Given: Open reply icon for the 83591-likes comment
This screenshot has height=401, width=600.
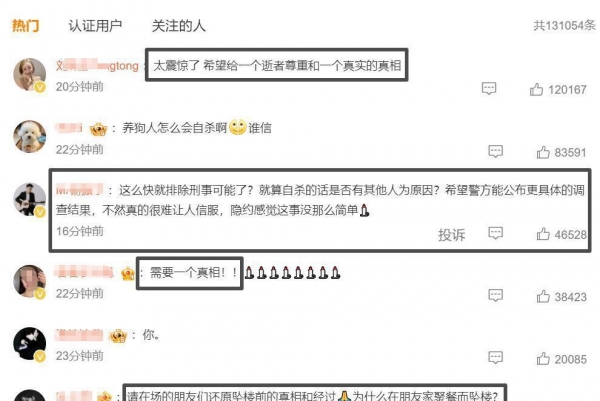Looking at the screenshot, I should (x=496, y=152).
